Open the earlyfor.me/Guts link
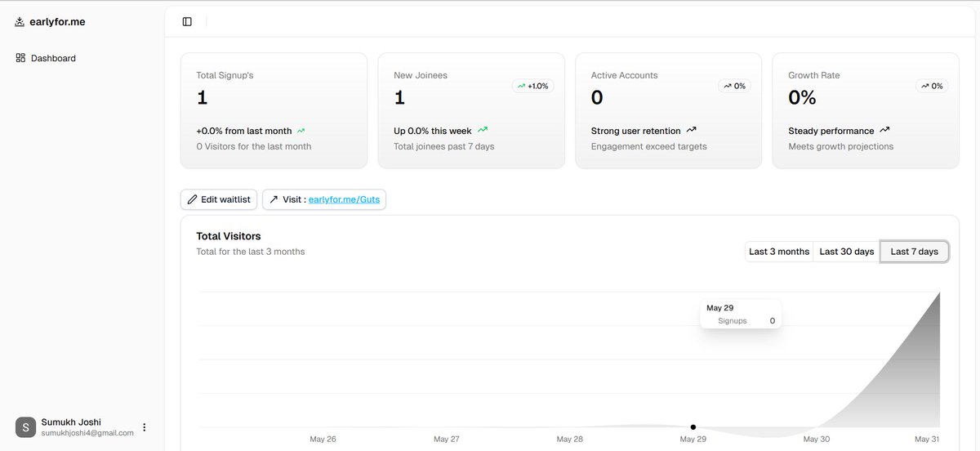Viewport: 980px width, 451px height. [x=344, y=199]
